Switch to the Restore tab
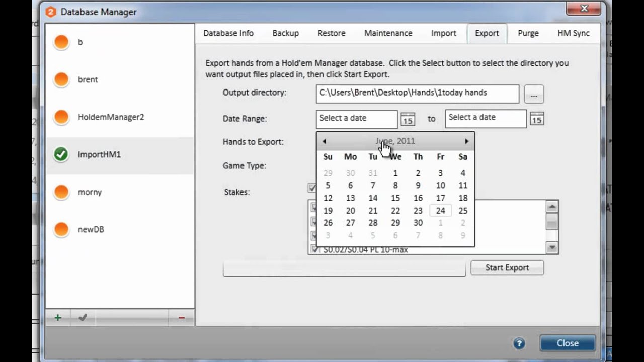The width and height of the screenshot is (644, 362). point(332,33)
